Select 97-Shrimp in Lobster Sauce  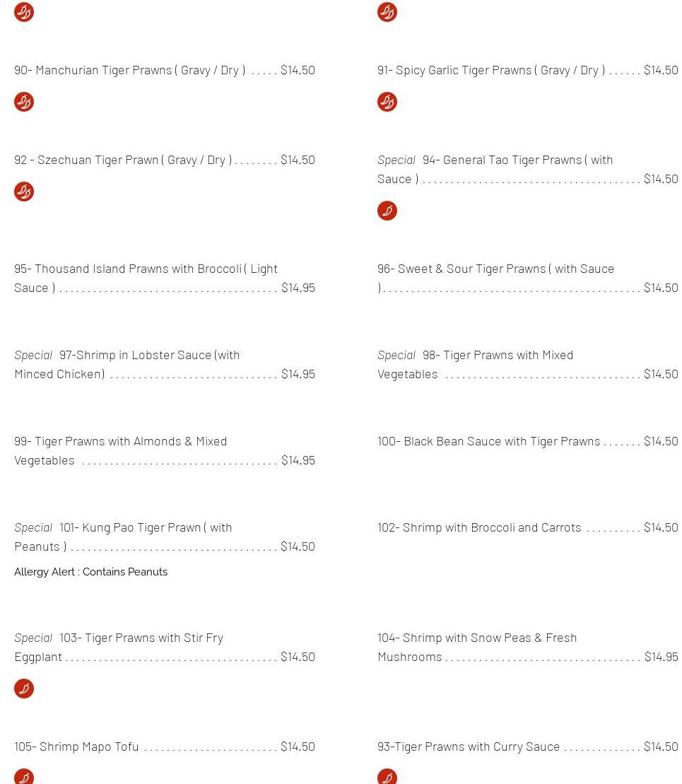pyautogui.click(x=149, y=355)
